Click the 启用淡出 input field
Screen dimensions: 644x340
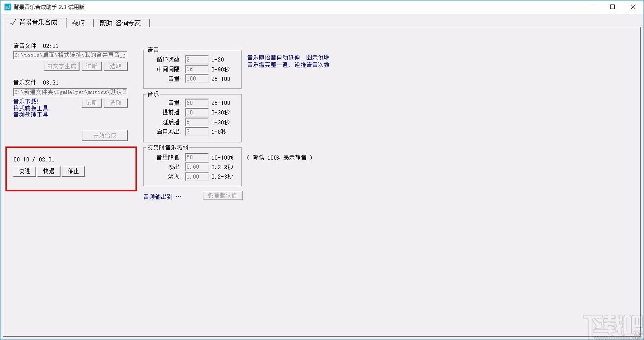tap(196, 132)
